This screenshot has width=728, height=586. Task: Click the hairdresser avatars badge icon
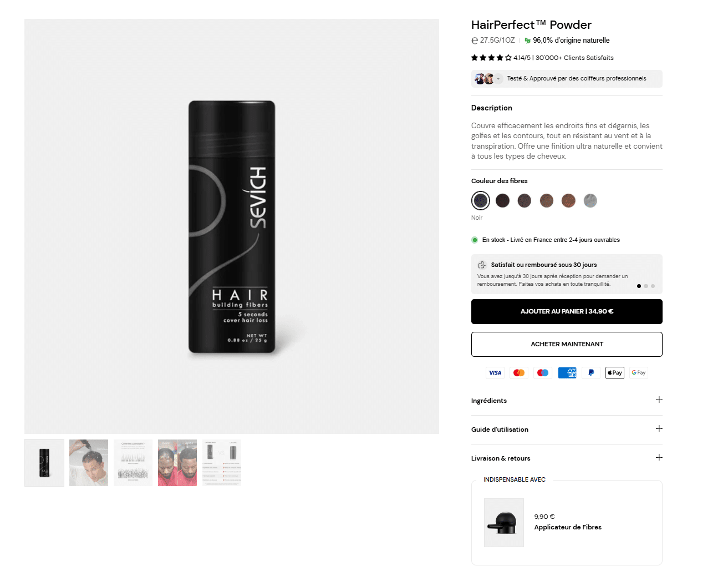(488, 79)
